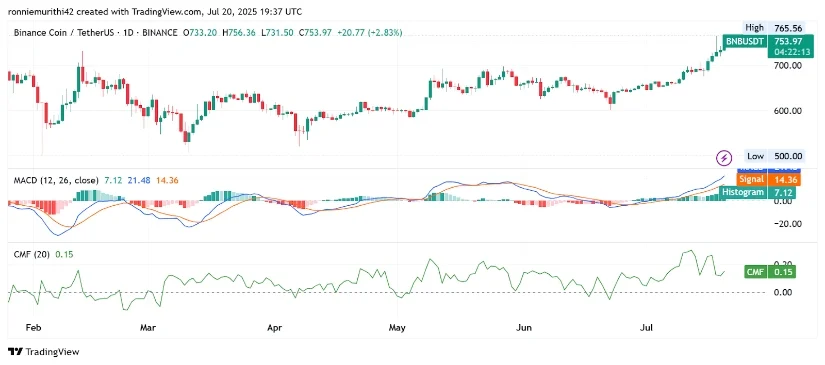Click the O733.20 open value
The image size is (825, 365).
click(x=201, y=33)
